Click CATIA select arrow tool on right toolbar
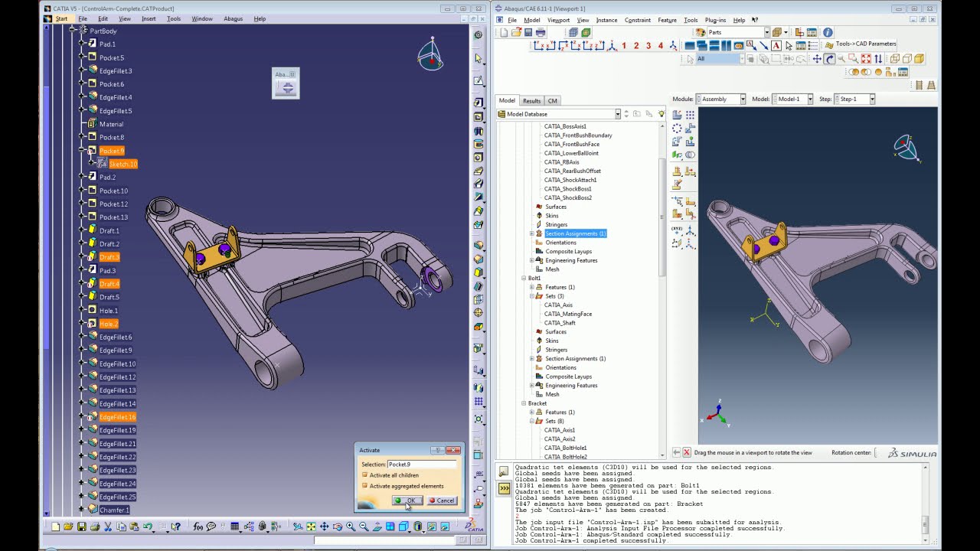Screen dimensions: 980x551 point(479,58)
